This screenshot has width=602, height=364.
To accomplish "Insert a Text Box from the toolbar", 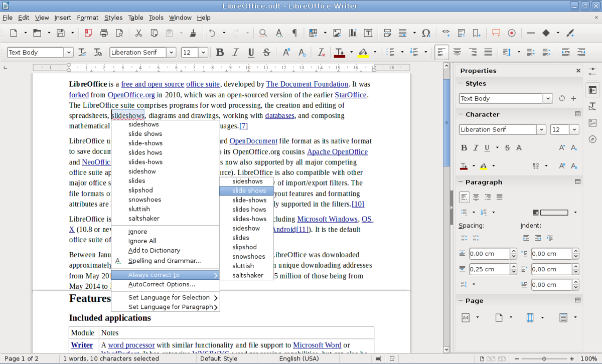I will pos(368,32).
